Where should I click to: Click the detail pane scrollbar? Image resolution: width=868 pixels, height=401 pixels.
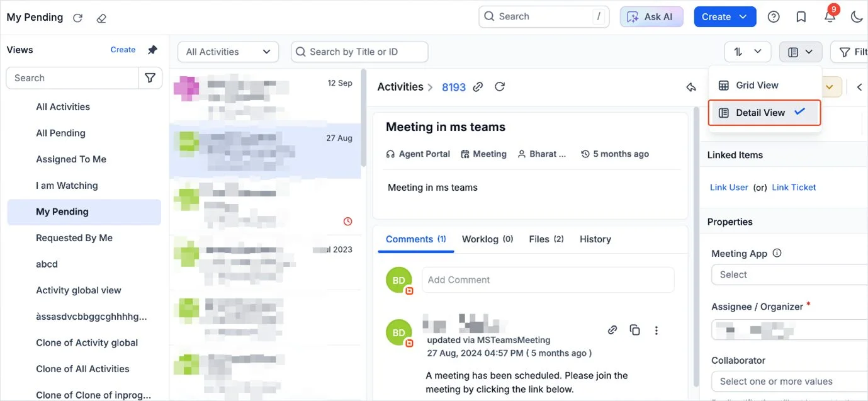point(696,246)
